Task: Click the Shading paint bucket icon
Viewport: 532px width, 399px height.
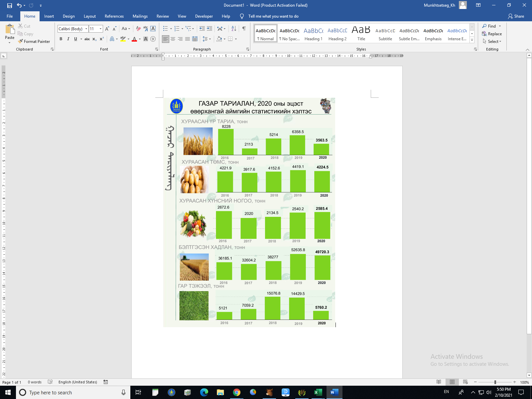Action: coord(219,39)
